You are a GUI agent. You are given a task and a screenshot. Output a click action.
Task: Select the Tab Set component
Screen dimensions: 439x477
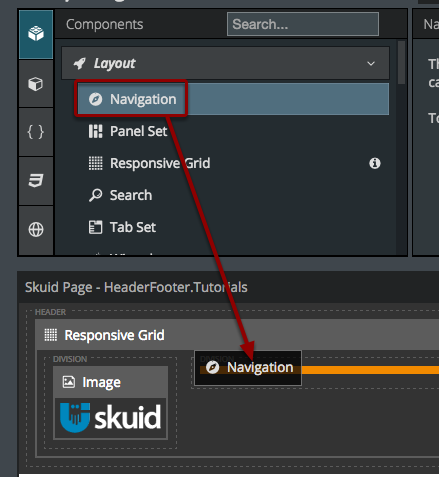(x=233, y=227)
